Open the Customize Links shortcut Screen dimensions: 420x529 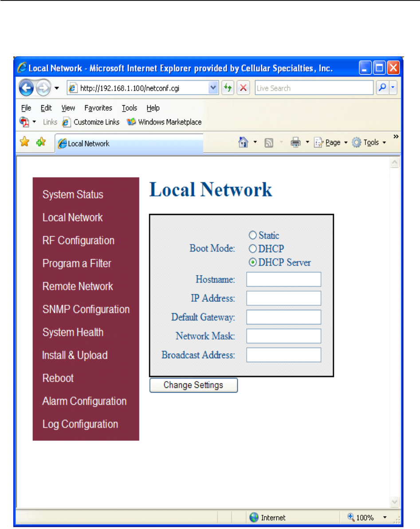[x=91, y=122]
